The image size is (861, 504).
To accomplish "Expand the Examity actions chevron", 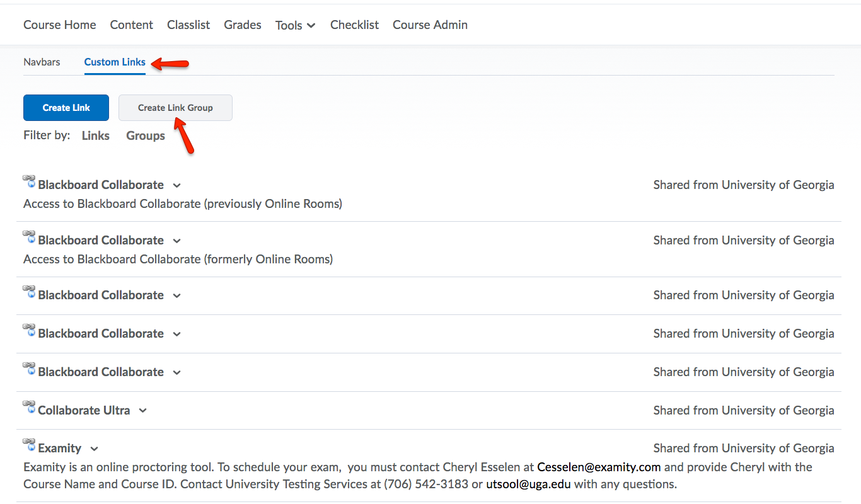I will point(95,449).
